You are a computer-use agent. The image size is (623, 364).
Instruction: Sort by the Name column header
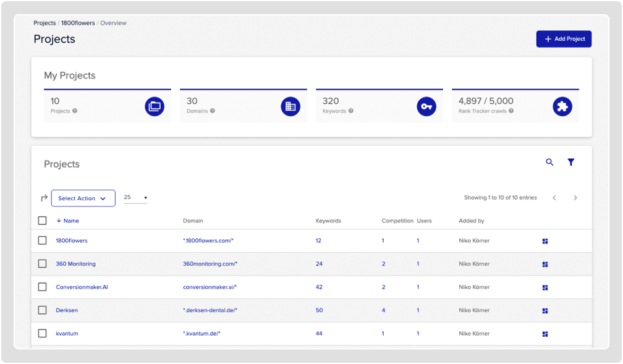click(70, 221)
